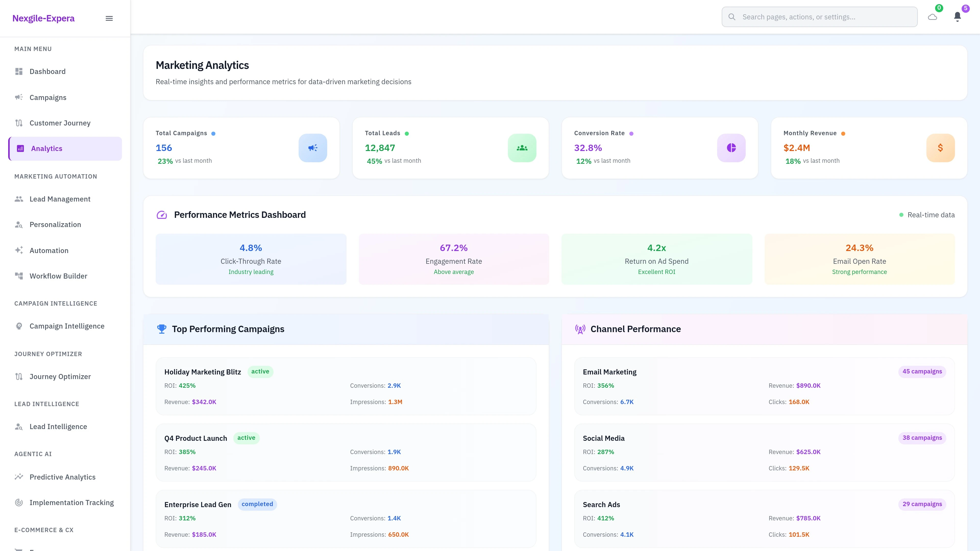Select the Lead Management people icon
This screenshot has height=551, width=980.
pyautogui.click(x=19, y=198)
